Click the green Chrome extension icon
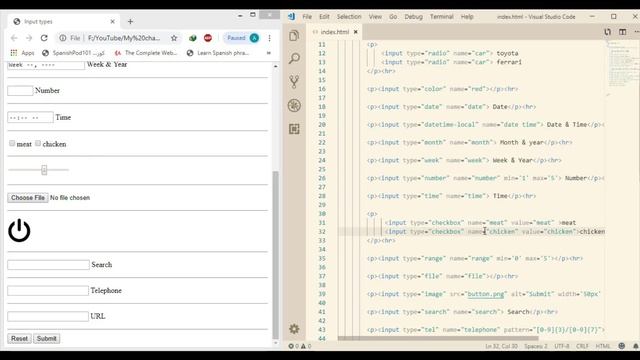 click(x=193, y=38)
